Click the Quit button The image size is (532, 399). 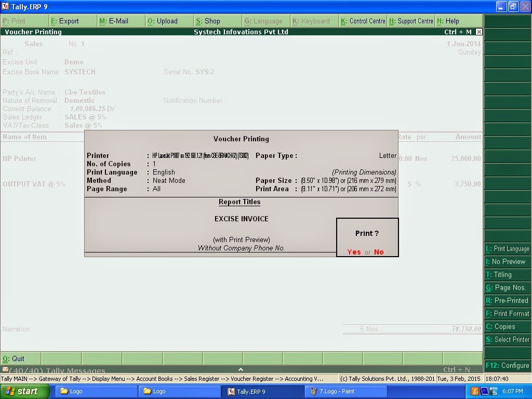pos(21,358)
